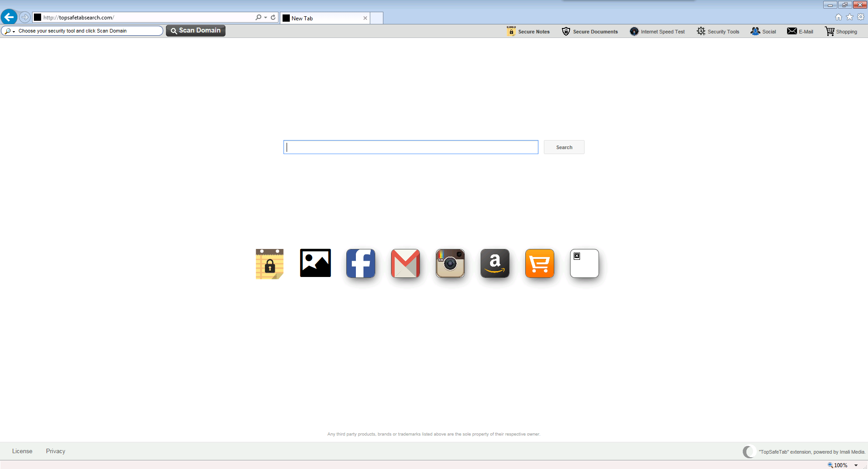Open the toolbar search type dropdown
Screen dimensions: 868x469
[x=10, y=31]
